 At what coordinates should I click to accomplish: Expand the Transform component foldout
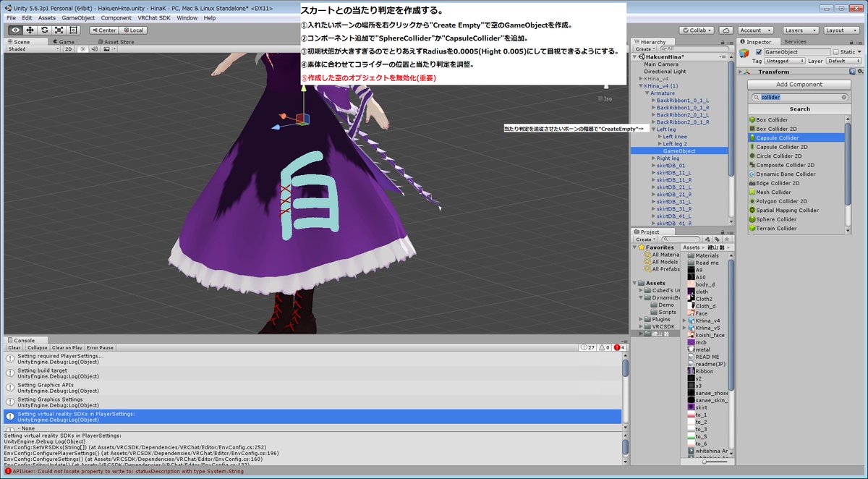(741, 72)
